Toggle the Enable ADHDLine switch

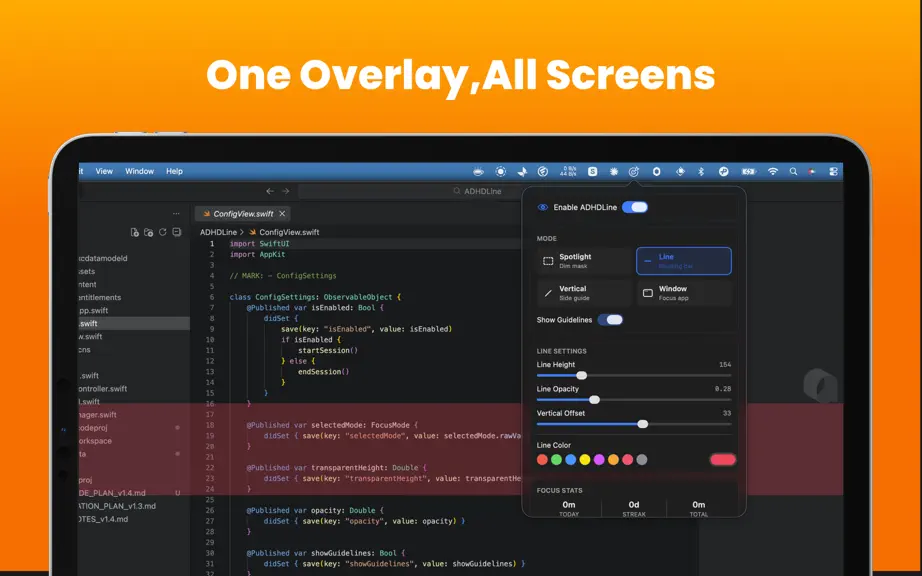pyautogui.click(x=635, y=207)
